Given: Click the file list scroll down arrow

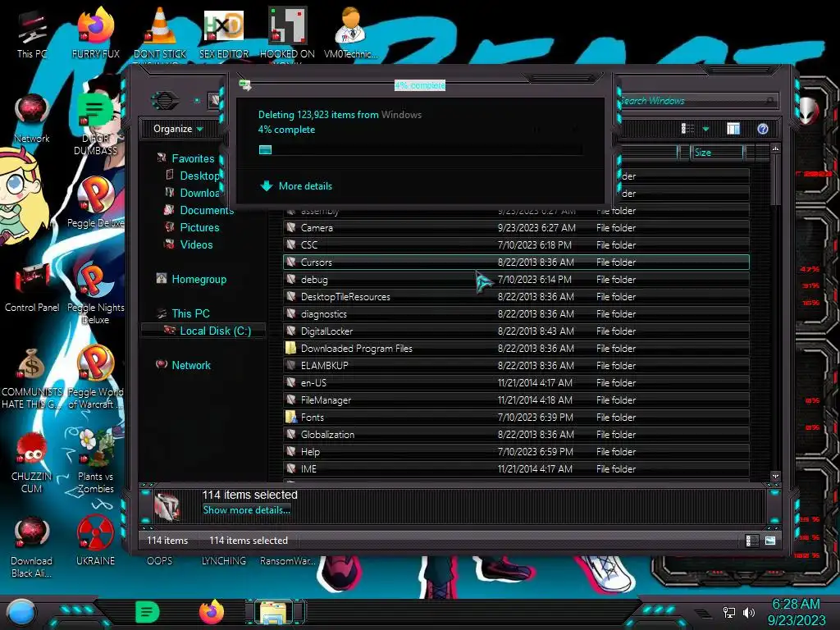Looking at the screenshot, I should point(775,476).
